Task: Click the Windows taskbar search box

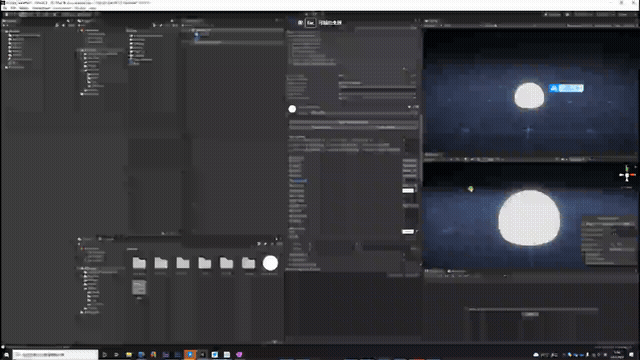Action: [55, 355]
